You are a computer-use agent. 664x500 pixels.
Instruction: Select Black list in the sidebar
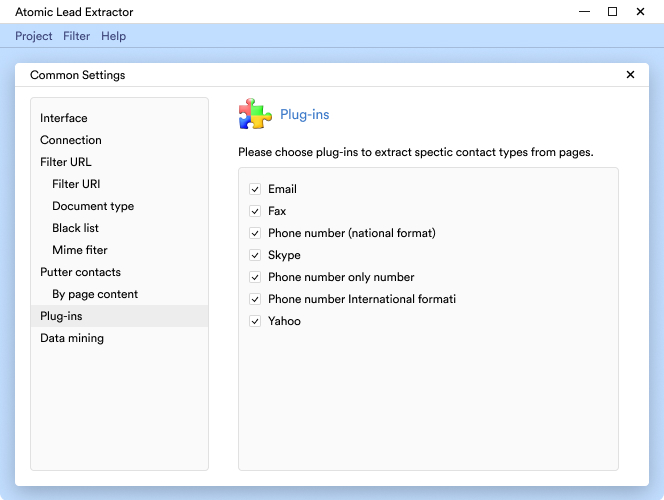point(77,228)
